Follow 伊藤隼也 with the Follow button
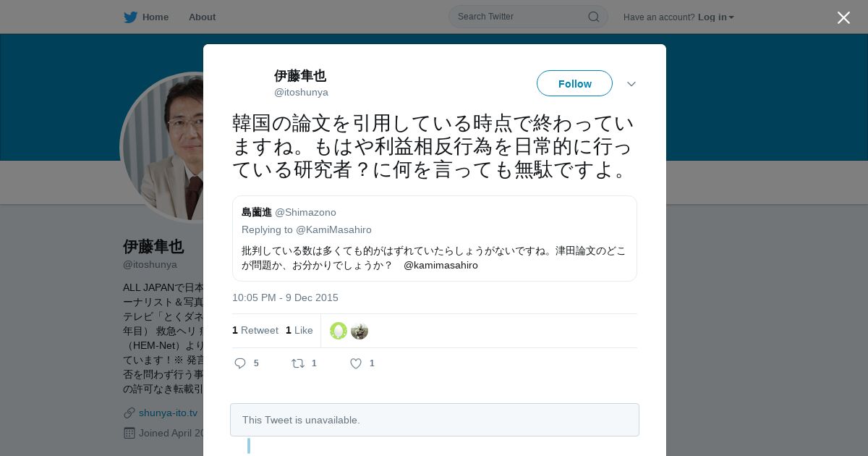 coord(574,83)
